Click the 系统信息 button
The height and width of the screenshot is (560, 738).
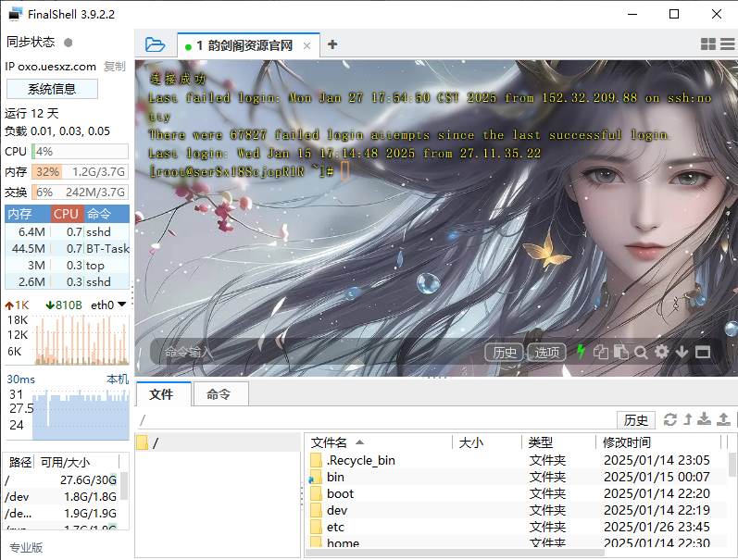point(52,89)
